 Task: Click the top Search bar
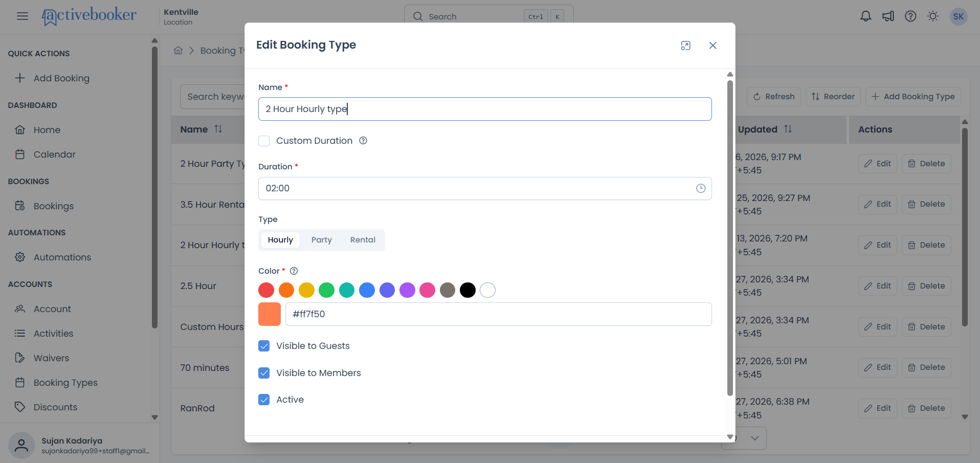[x=488, y=16]
